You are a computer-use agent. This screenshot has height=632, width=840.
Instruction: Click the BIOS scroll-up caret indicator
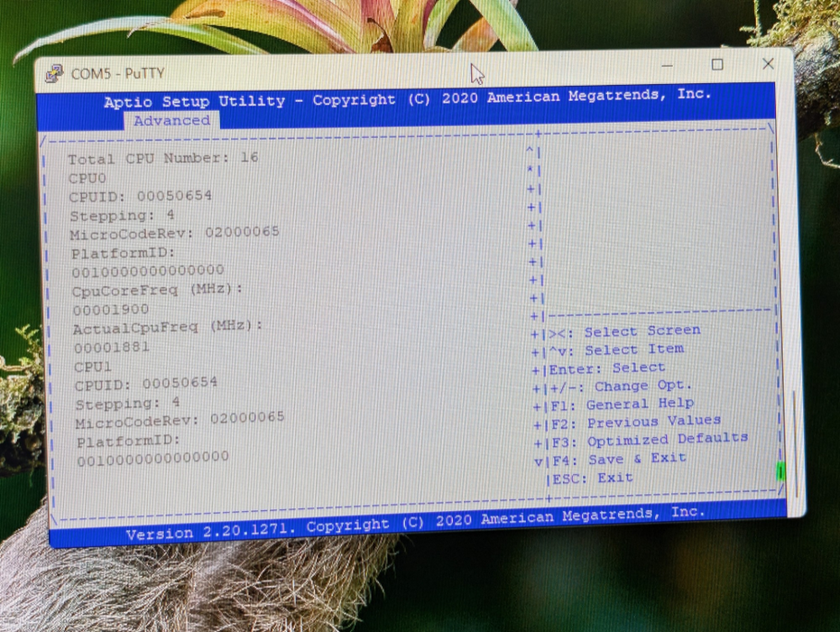pyautogui.click(x=531, y=150)
